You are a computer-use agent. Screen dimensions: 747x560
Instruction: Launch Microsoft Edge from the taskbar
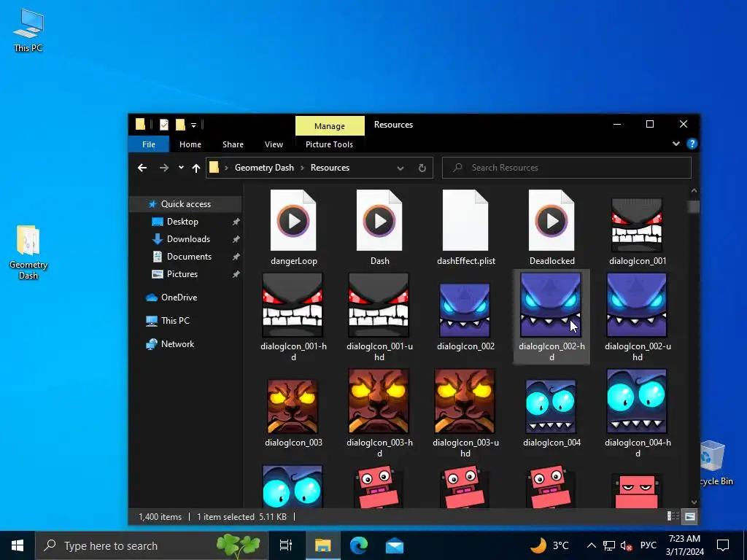tap(359, 545)
